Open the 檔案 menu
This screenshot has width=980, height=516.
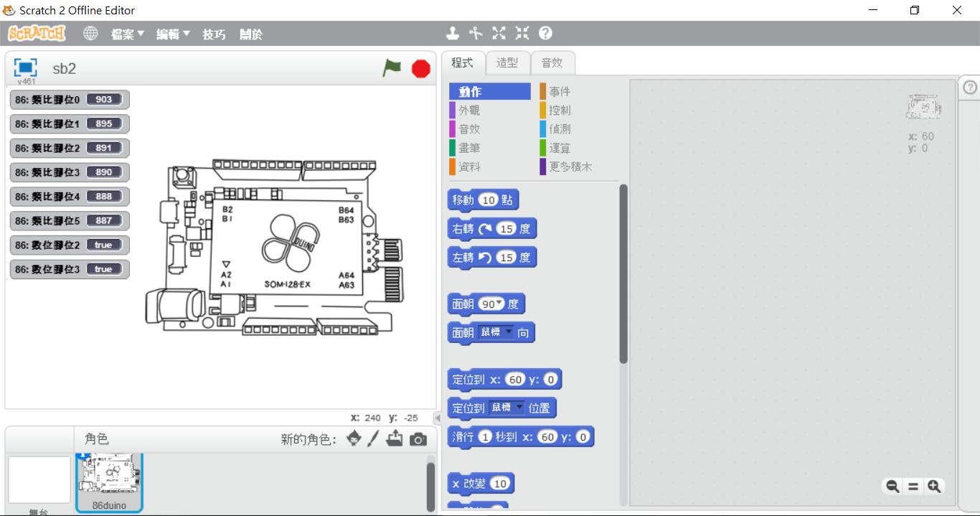pos(127,34)
